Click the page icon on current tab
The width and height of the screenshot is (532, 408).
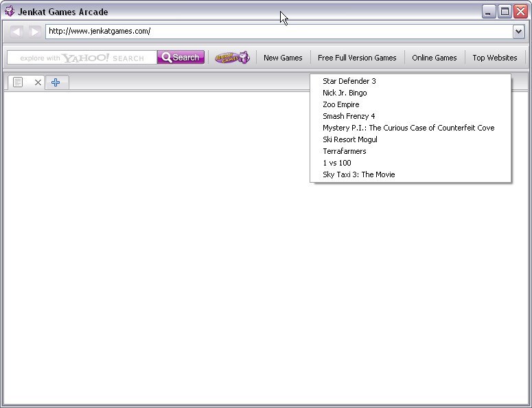pos(19,82)
